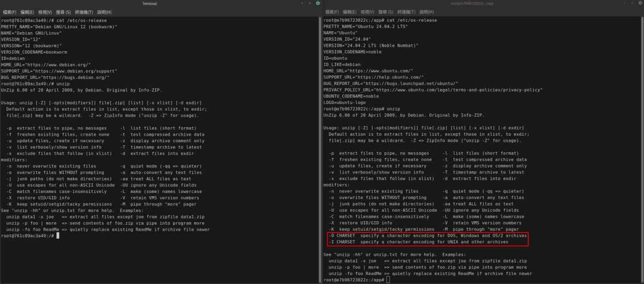
Task: Click HOME_URL ubuntu.com line
Action: coord(368,71)
